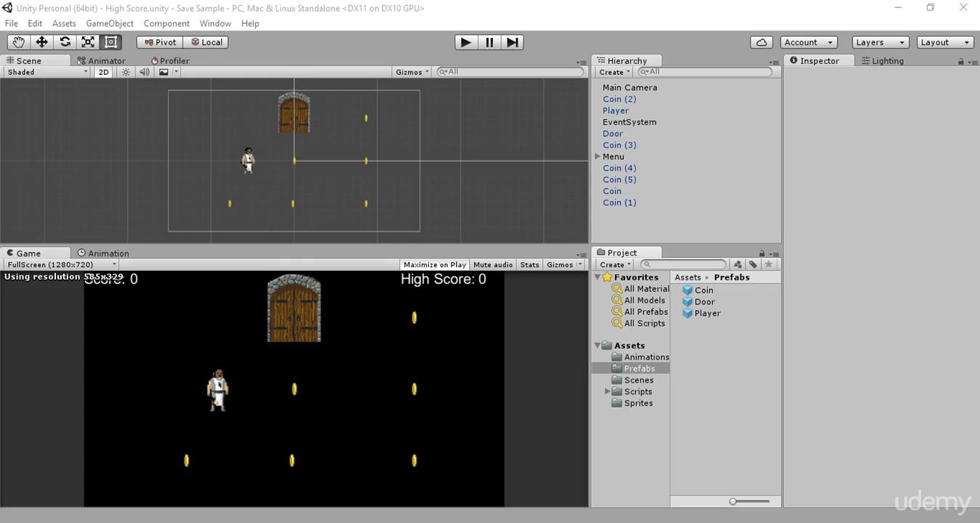Click the Stats button in Game view
Image resolution: width=980 pixels, height=523 pixels.
(529, 264)
